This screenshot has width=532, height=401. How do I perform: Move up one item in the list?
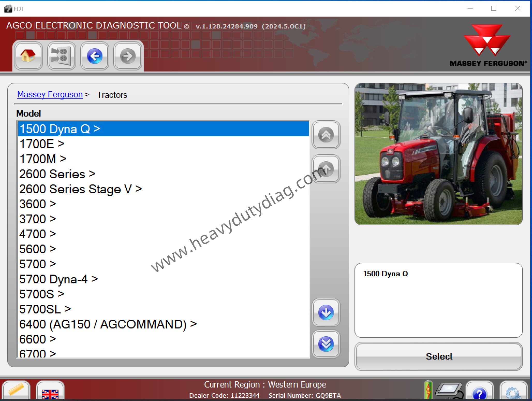coord(326,169)
